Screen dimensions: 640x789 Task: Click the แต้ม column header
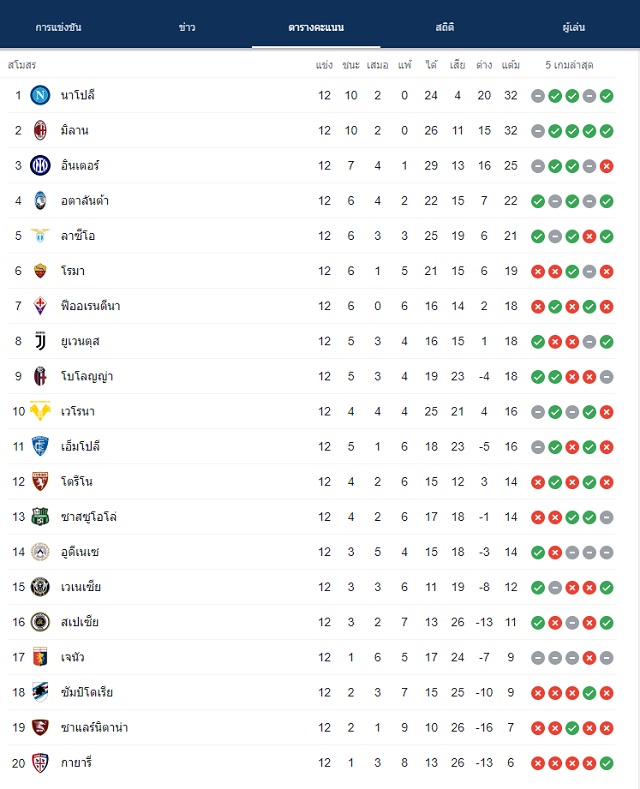[511, 65]
